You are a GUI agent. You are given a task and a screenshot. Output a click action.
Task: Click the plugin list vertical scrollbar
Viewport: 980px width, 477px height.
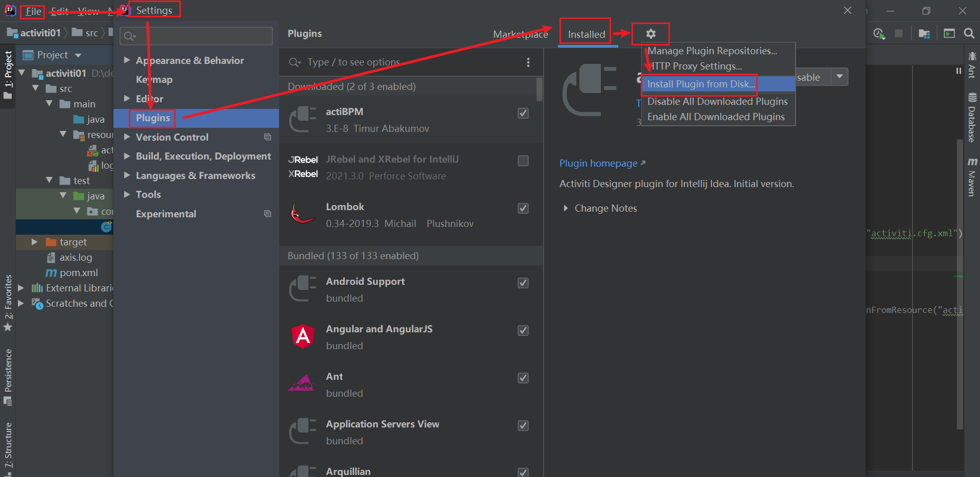[x=540, y=89]
